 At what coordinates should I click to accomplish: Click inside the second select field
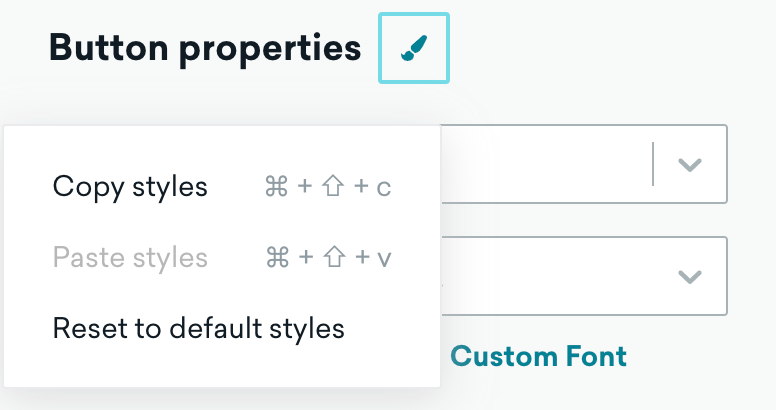[584, 276]
